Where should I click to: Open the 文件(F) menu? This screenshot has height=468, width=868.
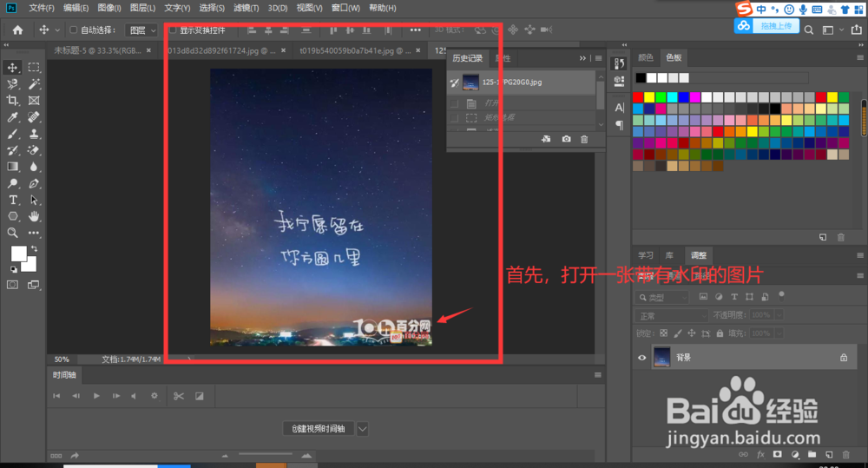click(42, 8)
